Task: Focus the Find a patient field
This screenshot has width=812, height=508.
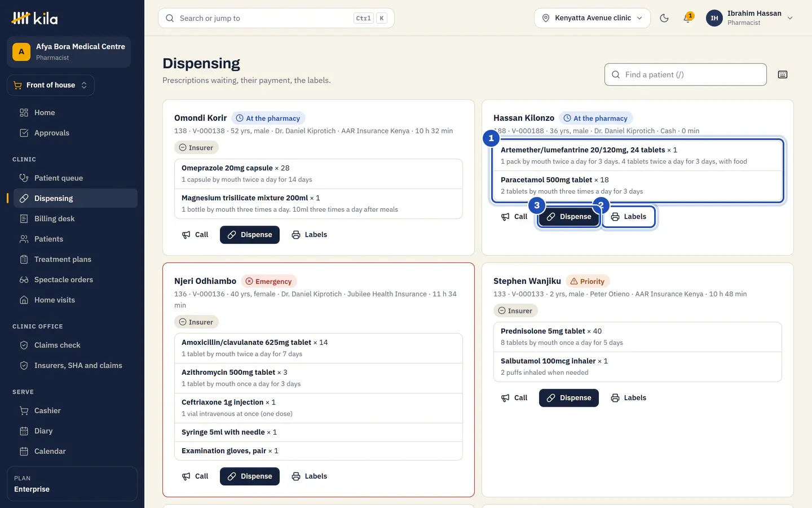Action: click(686, 75)
